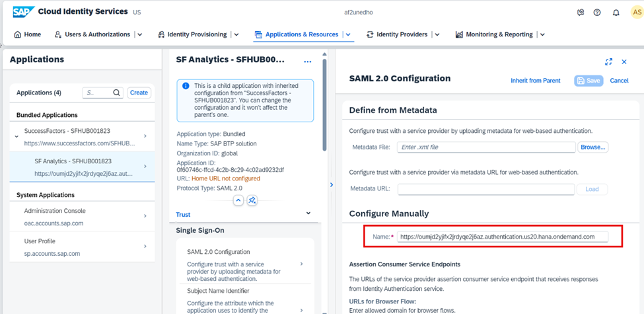Open Monitoring & Reporting menu
The height and width of the screenshot is (314, 644).
tap(494, 34)
